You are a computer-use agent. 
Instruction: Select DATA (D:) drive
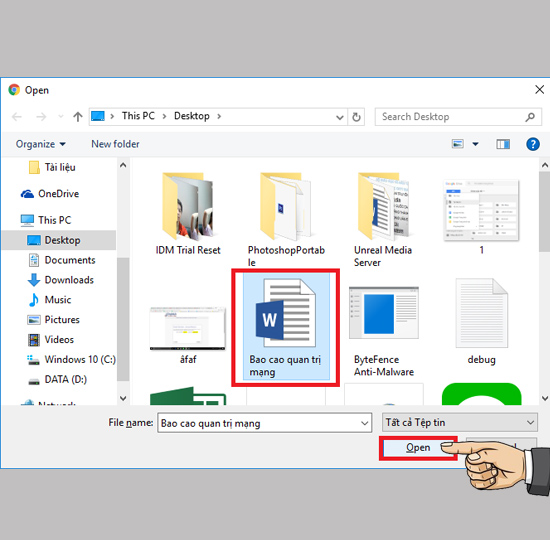57,380
